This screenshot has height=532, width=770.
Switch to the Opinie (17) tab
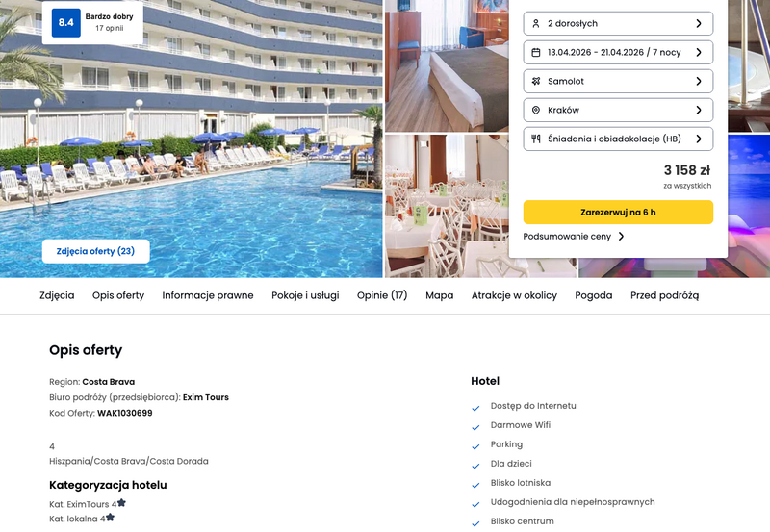point(382,295)
